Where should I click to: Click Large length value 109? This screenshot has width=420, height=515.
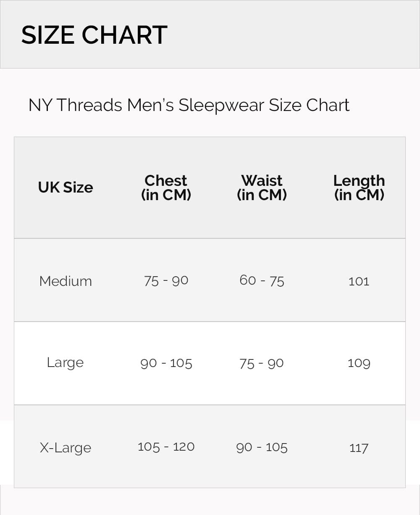[359, 363]
